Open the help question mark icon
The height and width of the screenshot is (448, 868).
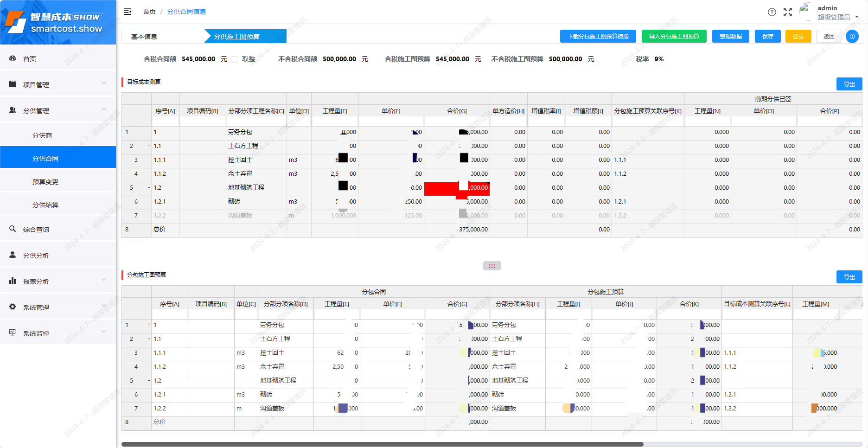point(772,12)
